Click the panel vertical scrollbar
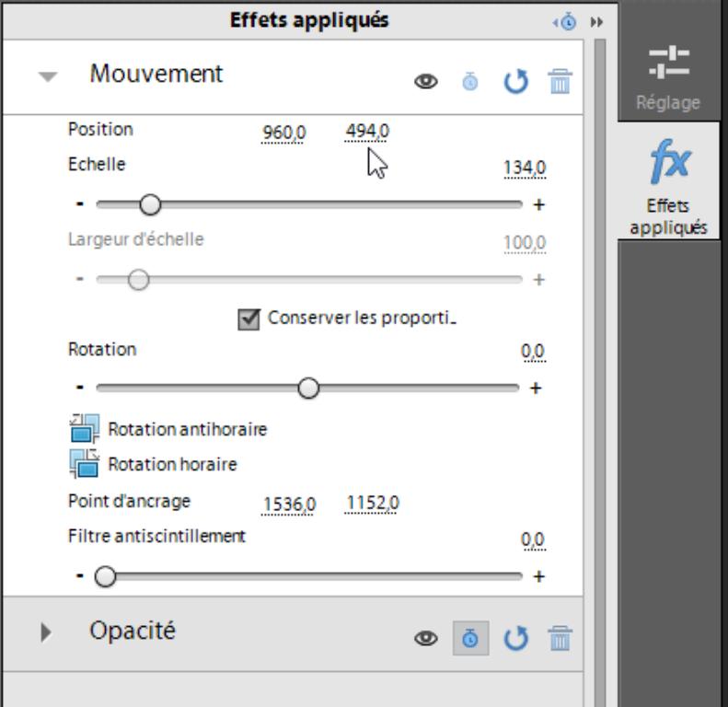Viewport: 728px width, 707px height. pos(600,372)
